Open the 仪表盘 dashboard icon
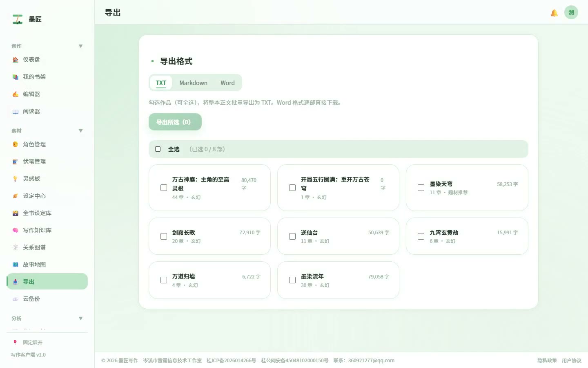This screenshot has width=588, height=368. click(16, 60)
